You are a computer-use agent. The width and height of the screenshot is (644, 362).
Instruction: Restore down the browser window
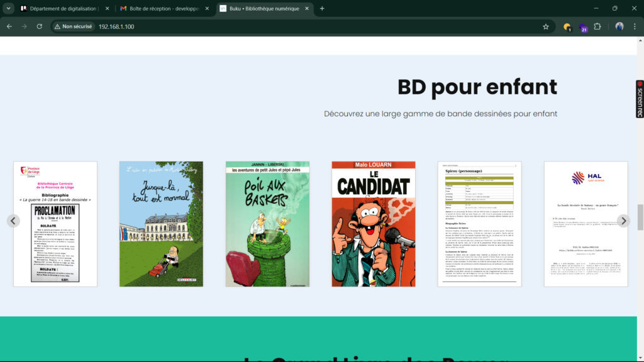click(615, 8)
